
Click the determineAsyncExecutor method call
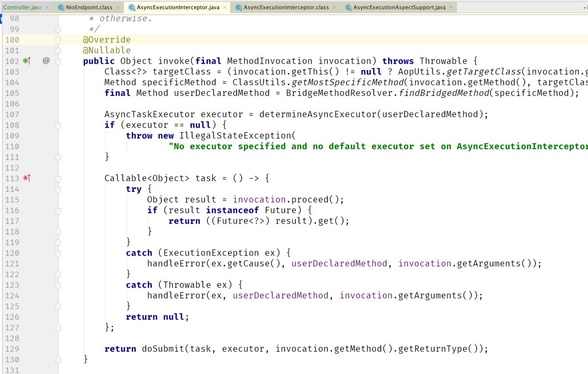[318, 115]
